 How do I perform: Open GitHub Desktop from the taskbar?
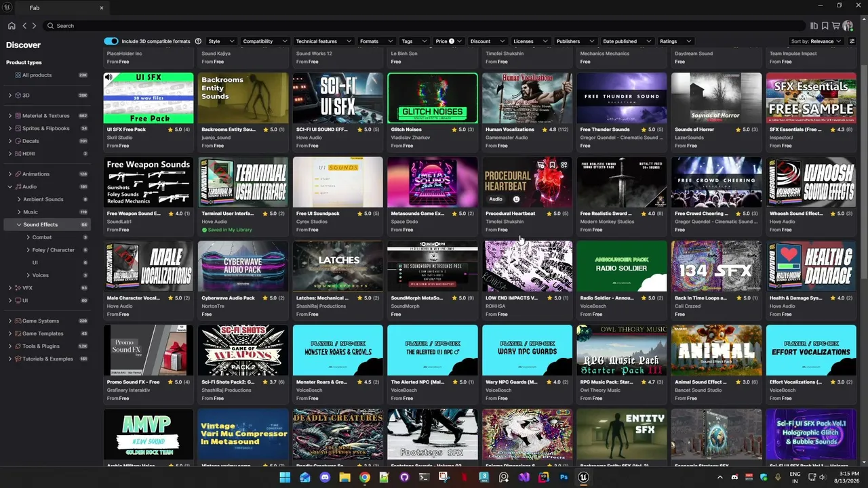404,477
